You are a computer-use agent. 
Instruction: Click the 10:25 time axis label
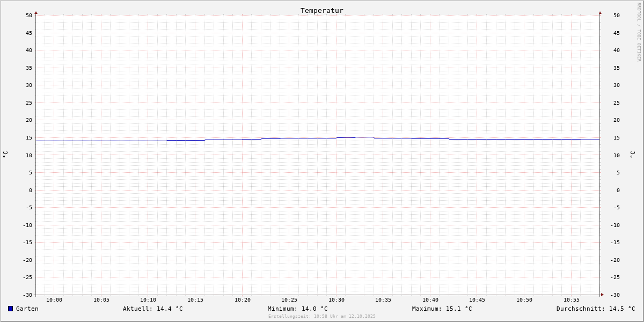289,300
